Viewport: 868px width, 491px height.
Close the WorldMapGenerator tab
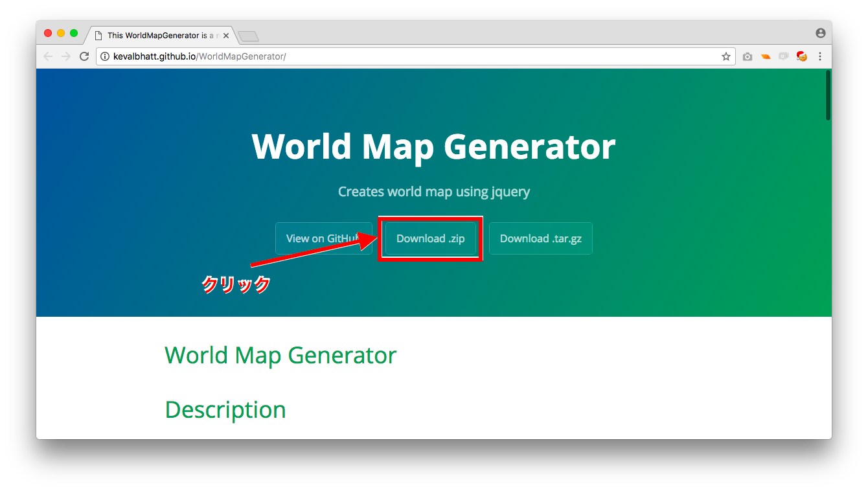226,36
